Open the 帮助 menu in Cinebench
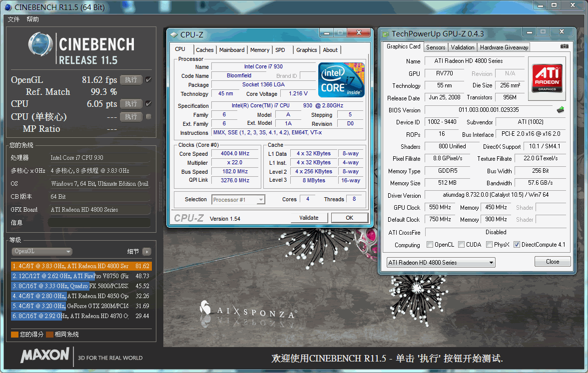588x373 pixels. click(32, 19)
